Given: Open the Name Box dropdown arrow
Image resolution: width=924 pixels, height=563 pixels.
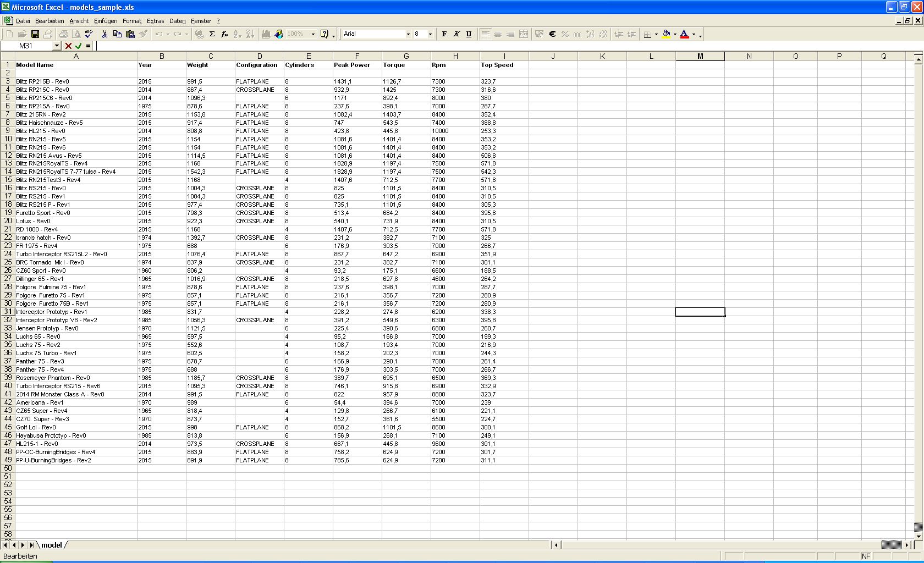Looking at the screenshot, I should [57, 46].
